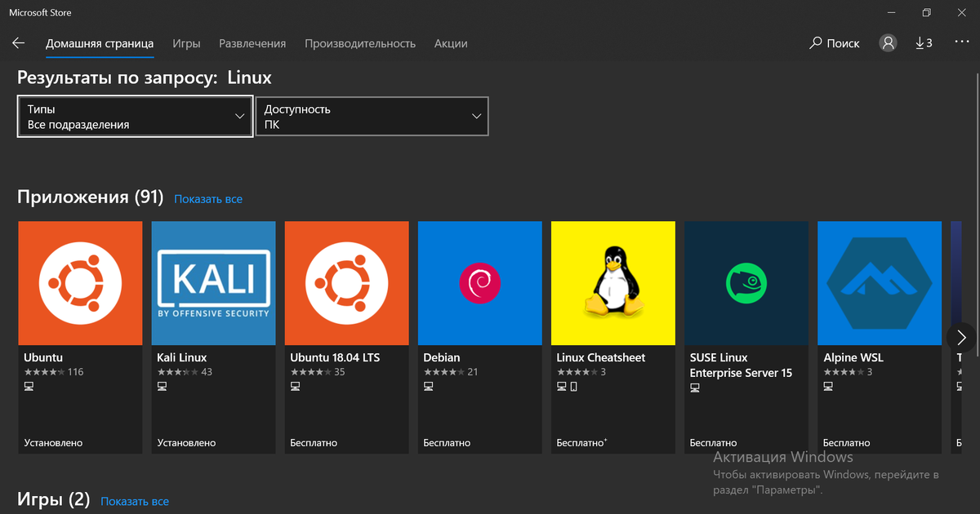
Task: Switch to Домашняя страница tab
Action: (100, 43)
